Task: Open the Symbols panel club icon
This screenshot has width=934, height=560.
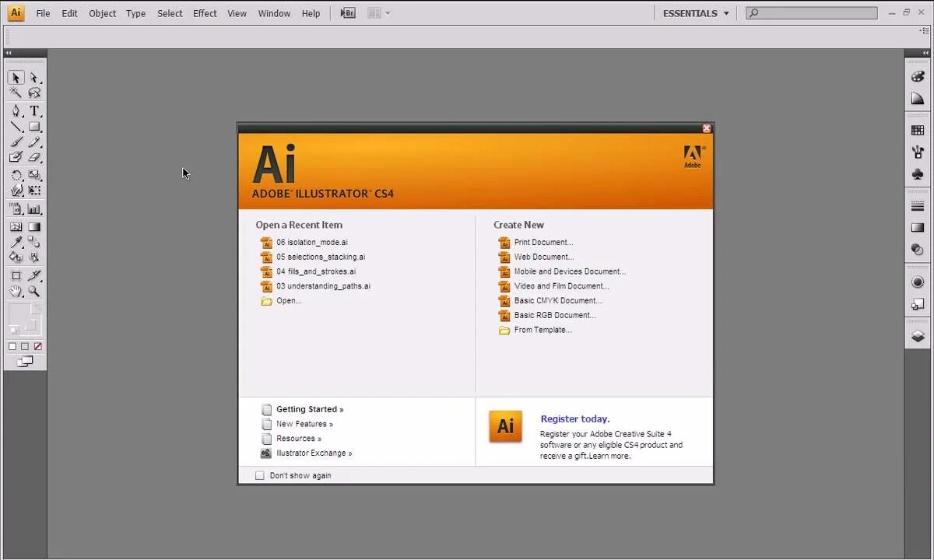Action: point(918,175)
